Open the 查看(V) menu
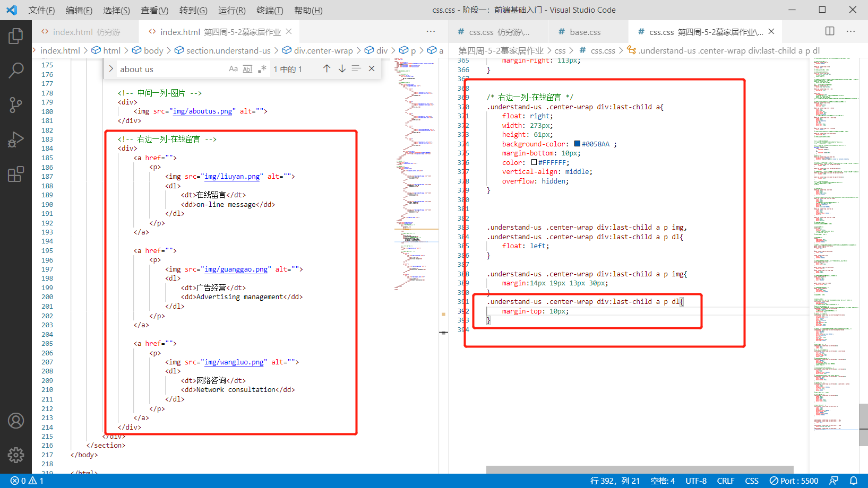Image resolution: width=868 pixels, height=488 pixels. point(154,10)
